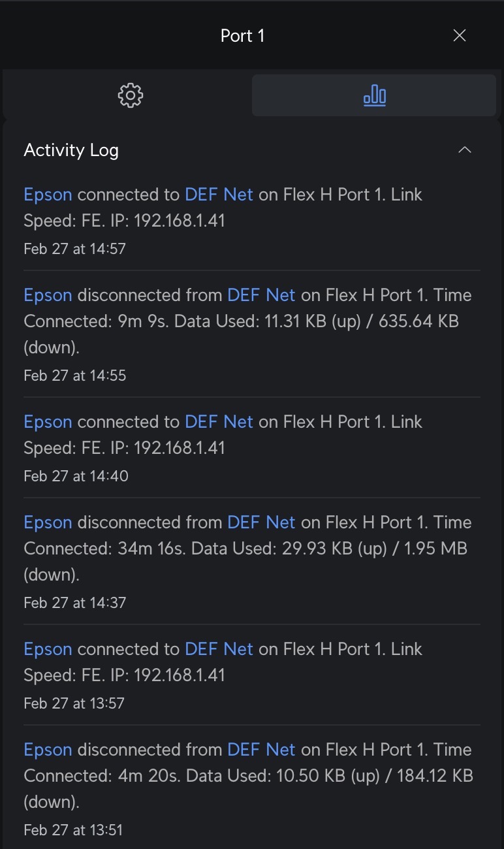Click Epson in the 13:57 connected entry
Viewport: 504px width, 849px height.
48,649
